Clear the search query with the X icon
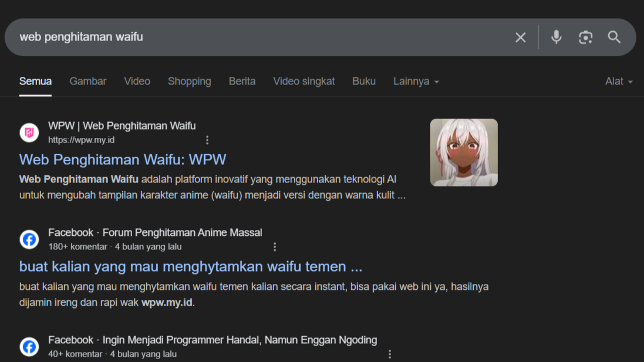644x362 pixels. [520, 37]
